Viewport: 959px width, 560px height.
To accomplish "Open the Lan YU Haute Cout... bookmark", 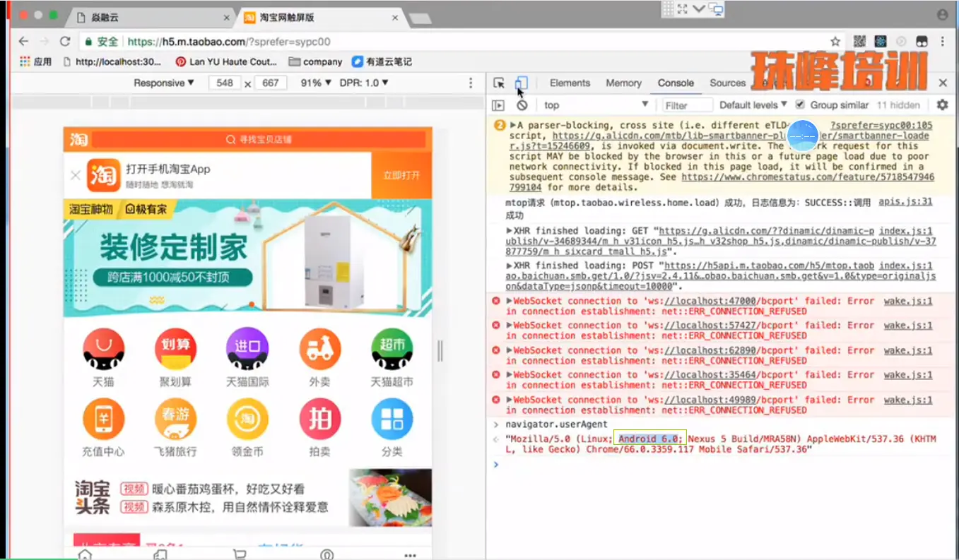I will coord(226,62).
